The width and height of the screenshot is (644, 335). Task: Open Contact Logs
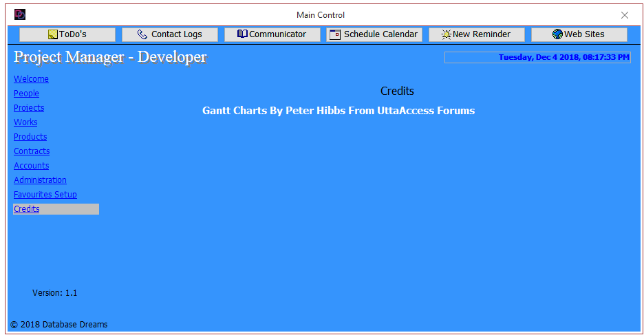point(170,34)
